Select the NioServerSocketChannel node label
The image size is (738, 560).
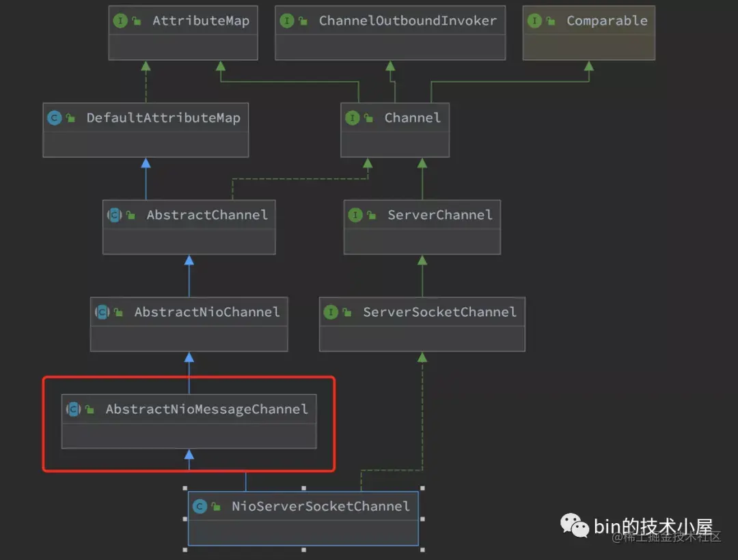point(320,507)
